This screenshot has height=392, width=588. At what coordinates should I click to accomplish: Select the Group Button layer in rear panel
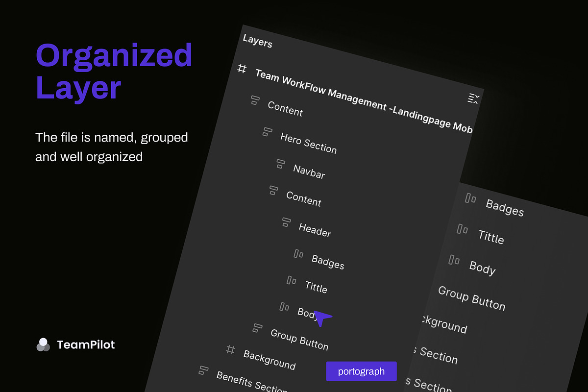click(x=471, y=297)
